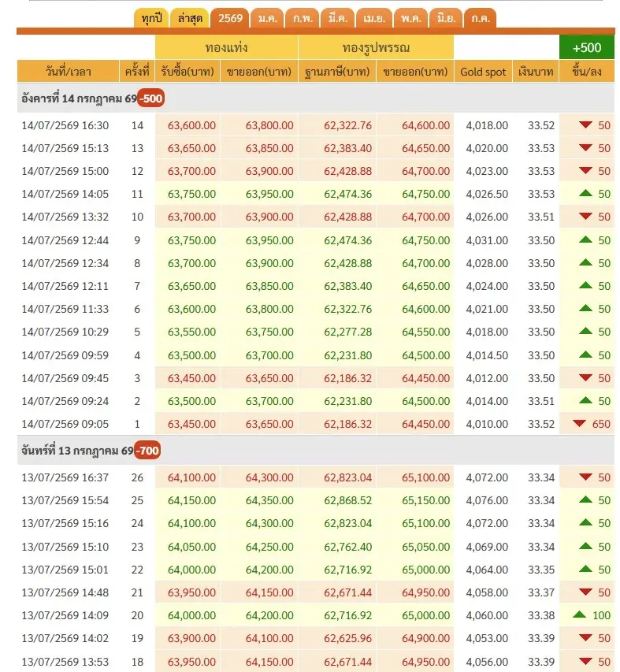Click the -700 badge beside 13 กรกฎาคม
Image resolution: width=620 pixels, height=672 pixels.
(147, 451)
